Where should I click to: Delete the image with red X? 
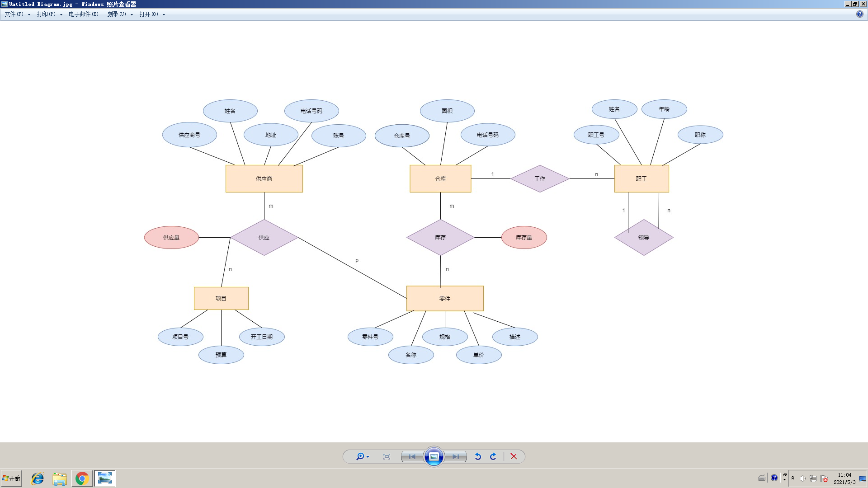(x=514, y=456)
